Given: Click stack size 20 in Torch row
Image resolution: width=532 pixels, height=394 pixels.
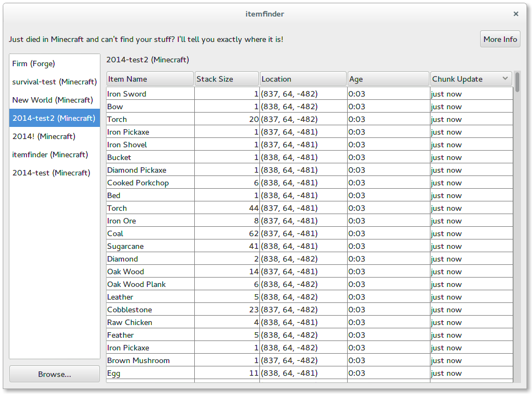Looking at the screenshot, I should pyautogui.click(x=254, y=119).
